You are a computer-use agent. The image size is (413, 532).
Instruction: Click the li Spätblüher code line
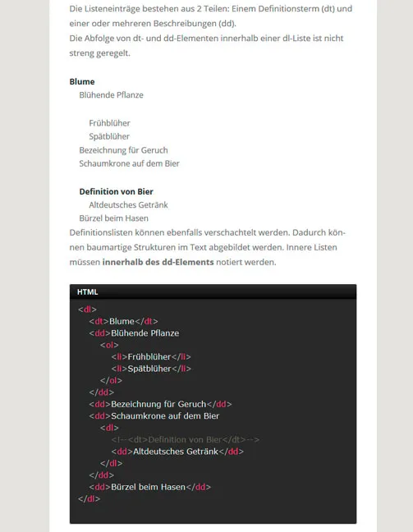(151, 369)
